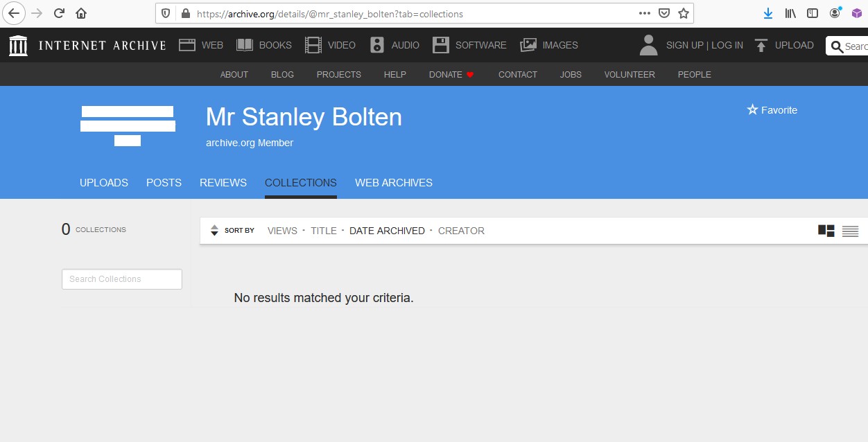Click the browser forward arrow

tap(37, 13)
